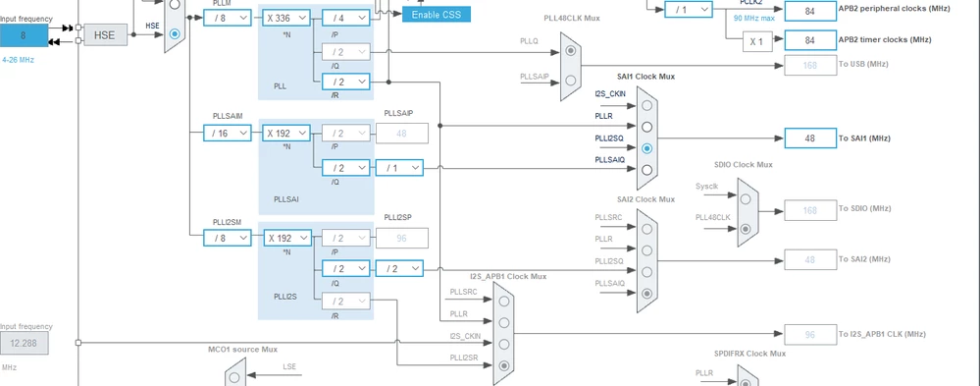Click the To SDIO (MHz) value 168
Screen dimensions: 980x386
tap(810, 210)
